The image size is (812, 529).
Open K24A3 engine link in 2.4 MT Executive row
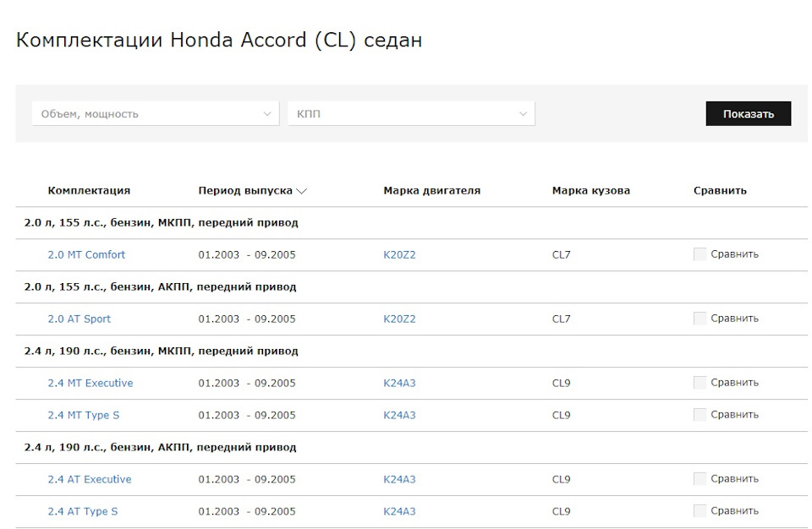point(399,383)
